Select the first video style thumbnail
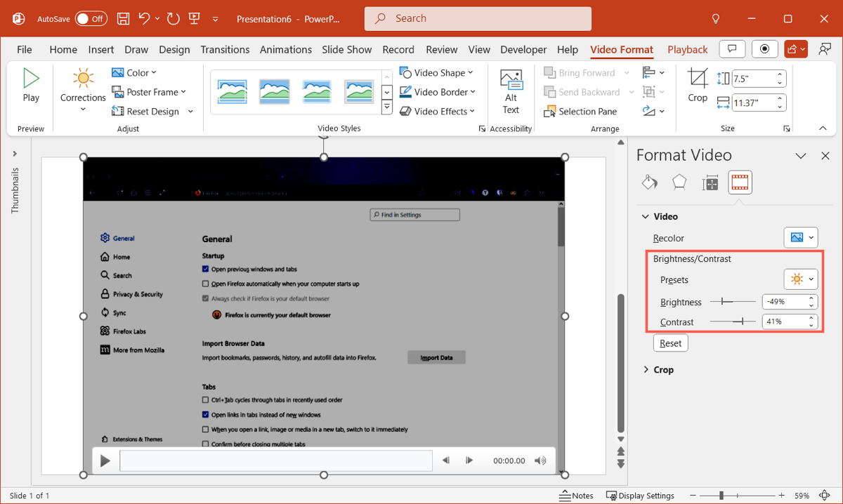843x504 pixels. tap(233, 91)
